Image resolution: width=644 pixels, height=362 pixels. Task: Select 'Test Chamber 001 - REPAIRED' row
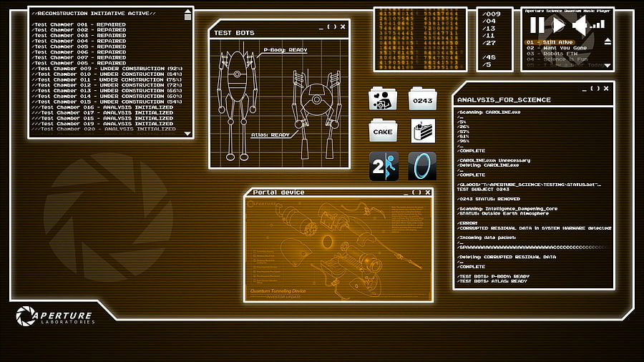point(79,24)
